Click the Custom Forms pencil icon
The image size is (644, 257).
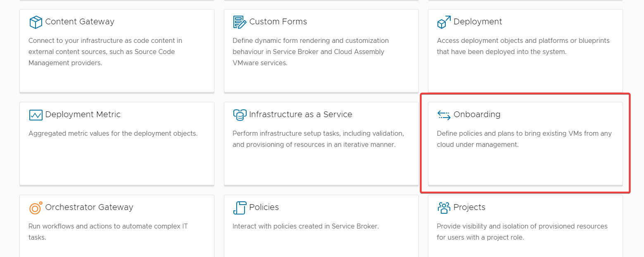coord(240,22)
